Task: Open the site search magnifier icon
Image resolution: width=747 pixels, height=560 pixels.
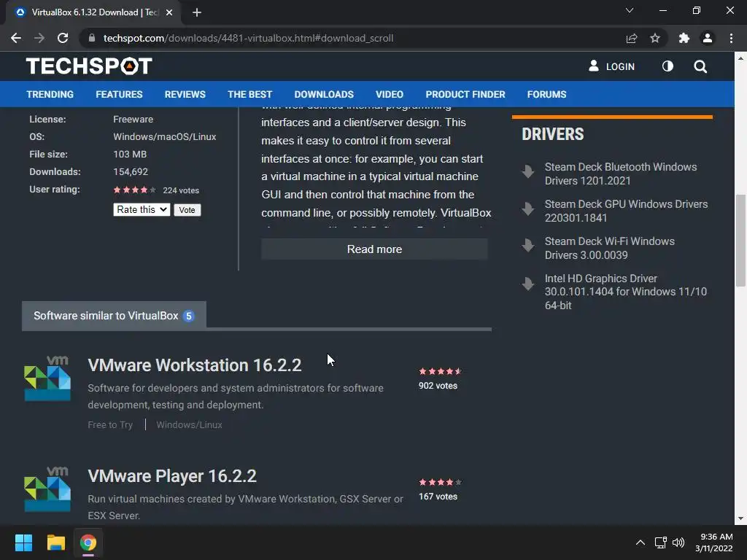Action: point(700,66)
